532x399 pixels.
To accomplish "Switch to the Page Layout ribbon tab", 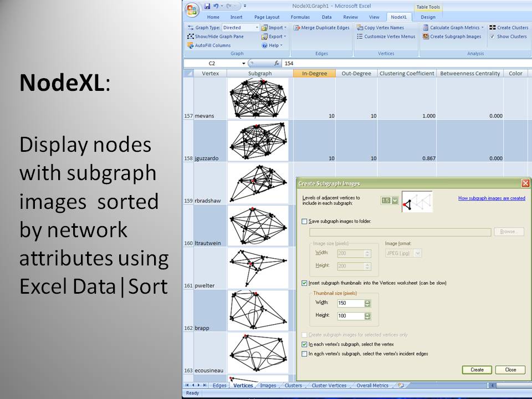I will [x=267, y=17].
